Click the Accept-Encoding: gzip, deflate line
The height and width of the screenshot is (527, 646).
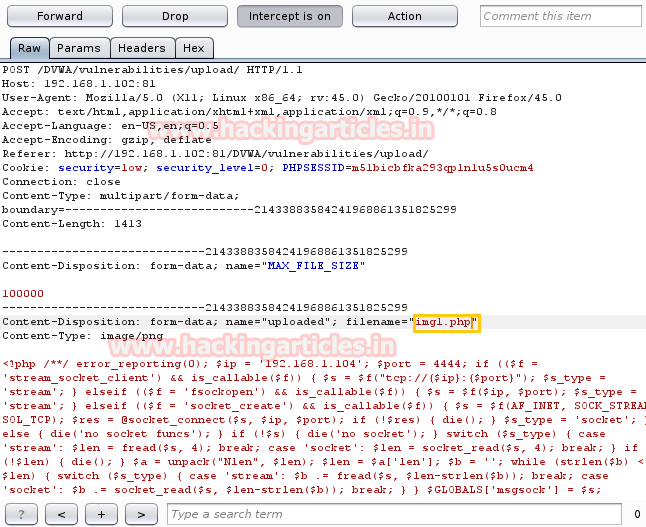point(107,140)
